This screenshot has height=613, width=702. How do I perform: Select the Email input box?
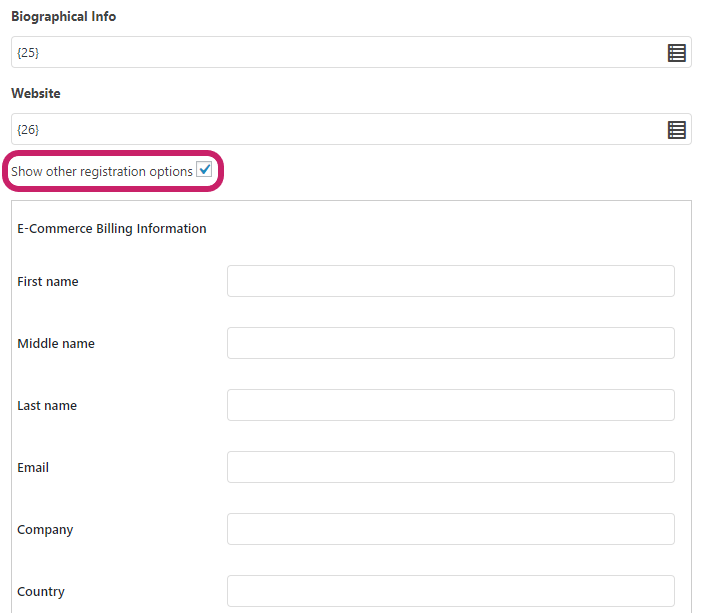pyautogui.click(x=451, y=467)
